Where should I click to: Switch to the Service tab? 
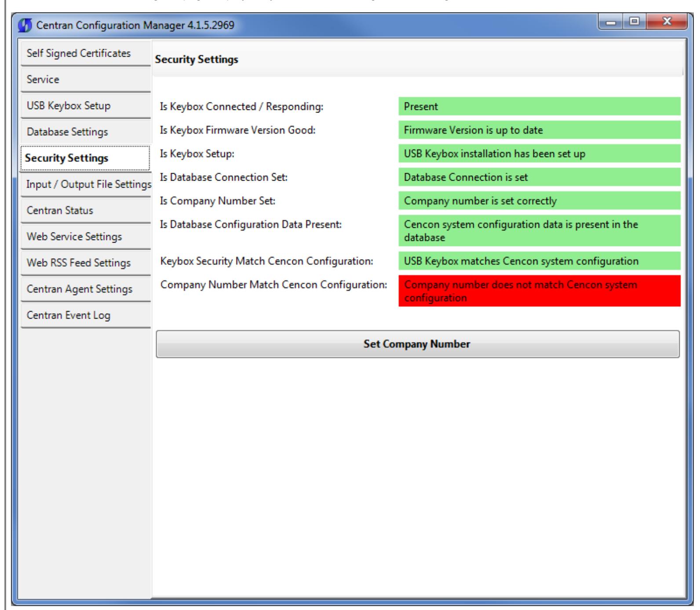[x=85, y=80]
